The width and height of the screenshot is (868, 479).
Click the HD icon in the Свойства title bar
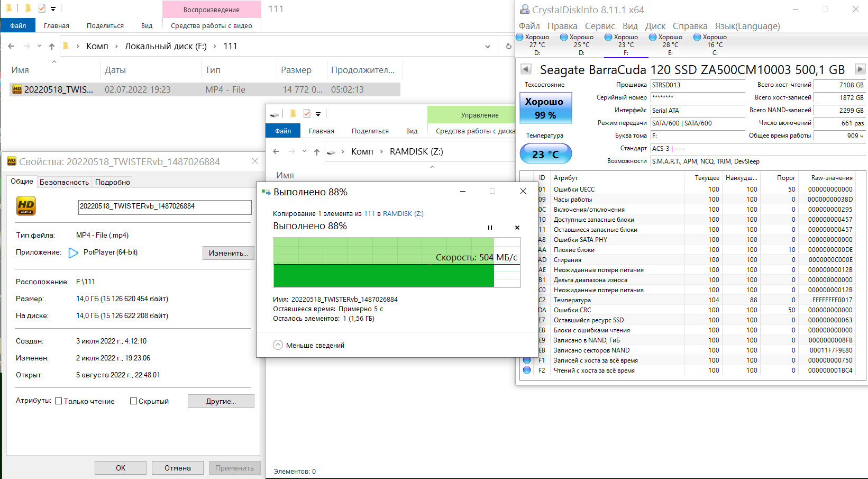pyautogui.click(x=12, y=161)
